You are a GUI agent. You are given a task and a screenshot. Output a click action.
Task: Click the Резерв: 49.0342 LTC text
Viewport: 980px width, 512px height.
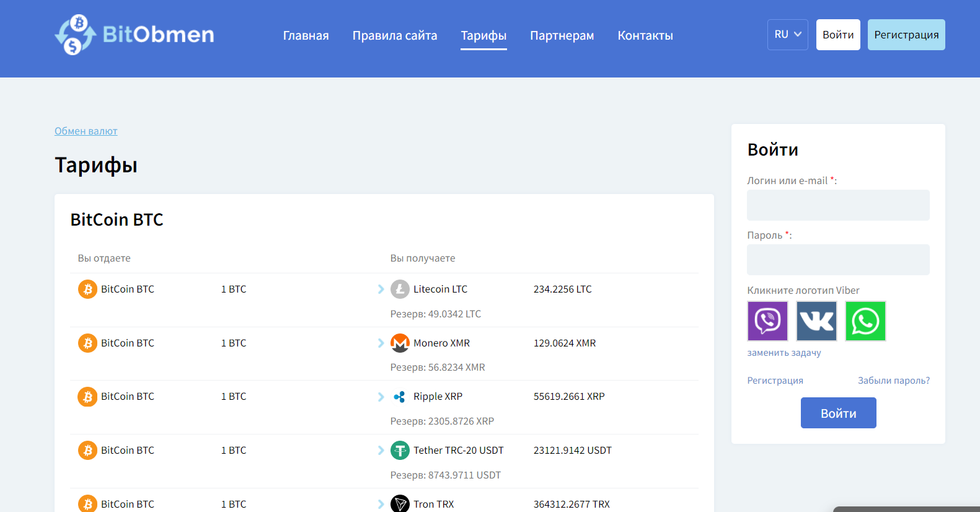(436, 314)
